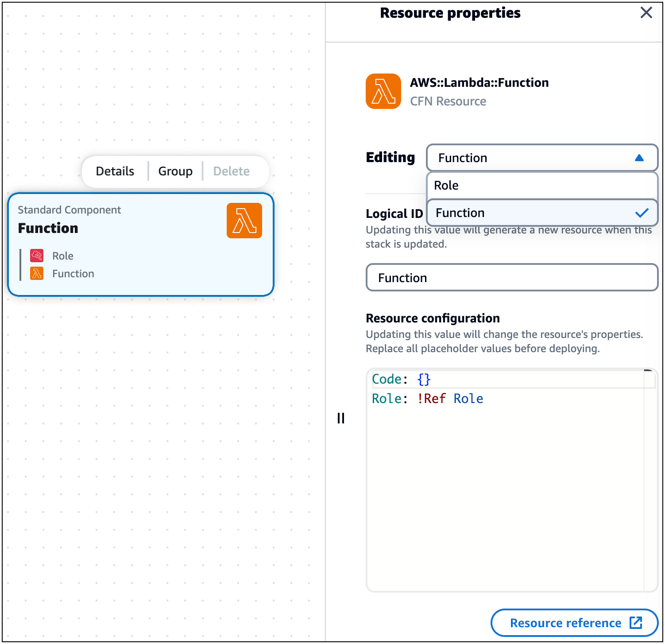Click the external link icon on Resource reference
The height and width of the screenshot is (644, 665).
tap(636, 622)
